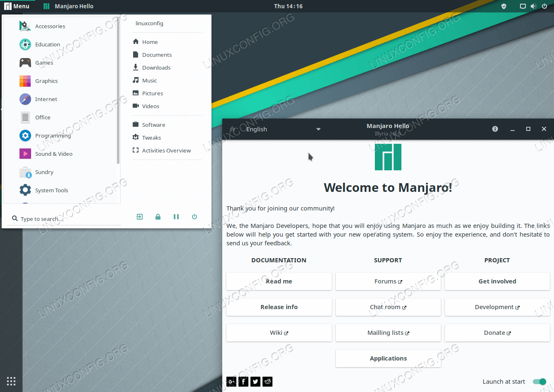Click the power off icon in menu
The height and width of the screenshot is (392, 554).
pos(194,217)
